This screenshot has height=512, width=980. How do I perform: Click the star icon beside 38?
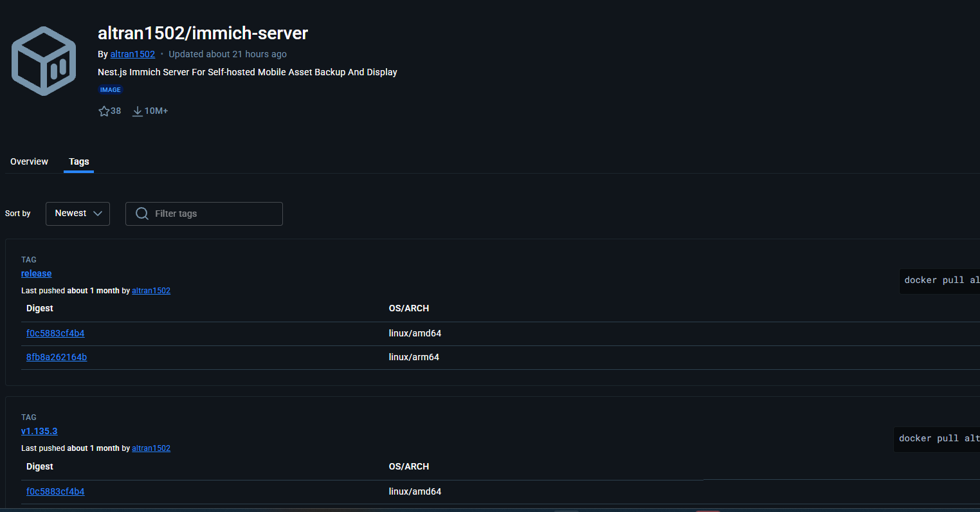[x=104, y=111]
